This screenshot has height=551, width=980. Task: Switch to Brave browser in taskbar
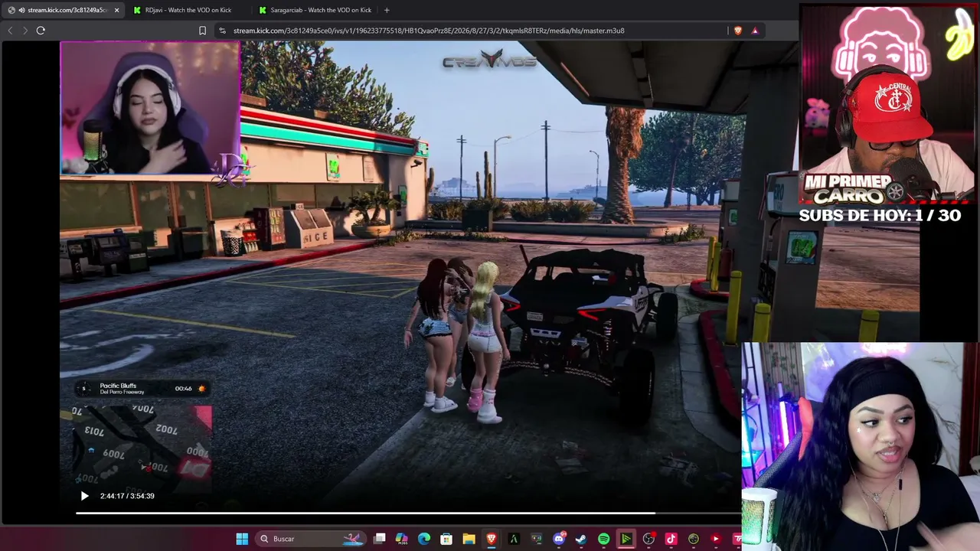pos(492,539)
